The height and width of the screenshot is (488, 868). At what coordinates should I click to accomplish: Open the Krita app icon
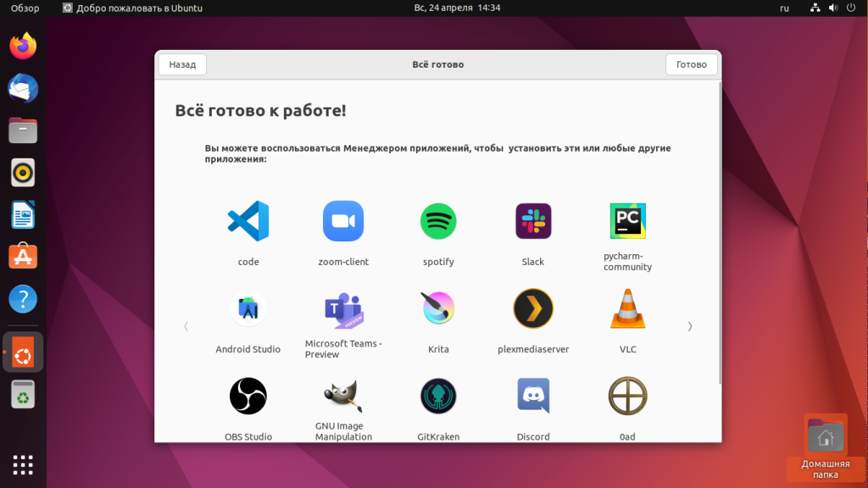(438, 309)
